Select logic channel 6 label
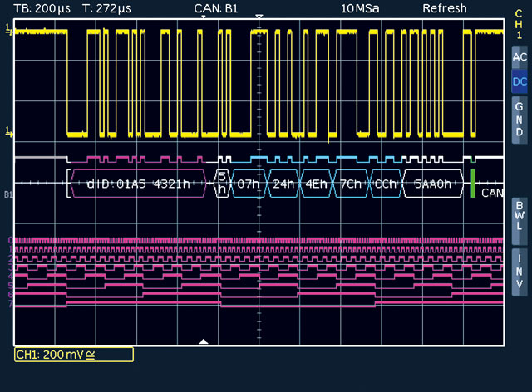532x392 pixels. click(11, 294)
